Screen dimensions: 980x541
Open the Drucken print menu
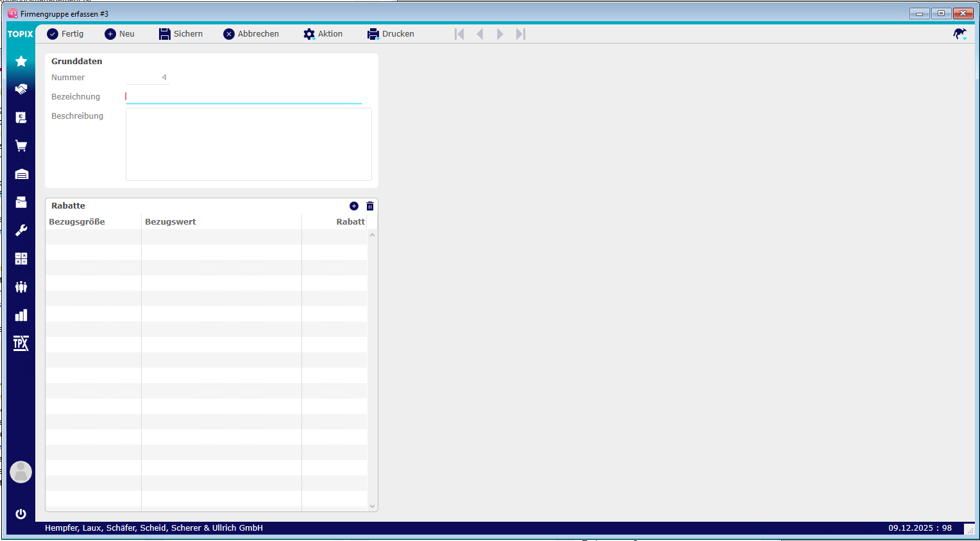point(391,34)
